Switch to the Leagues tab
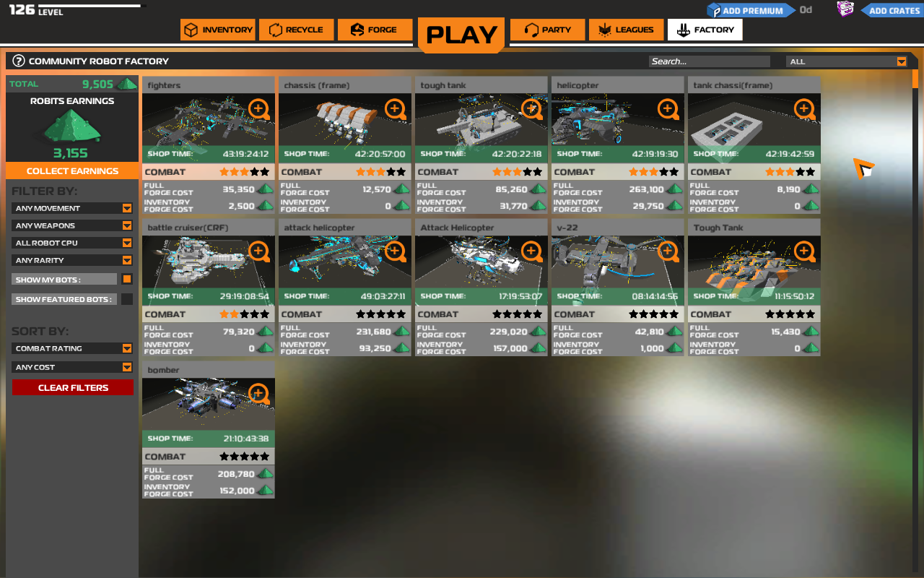This screenshot has width=924, height=578. click(x=627, y=30)
